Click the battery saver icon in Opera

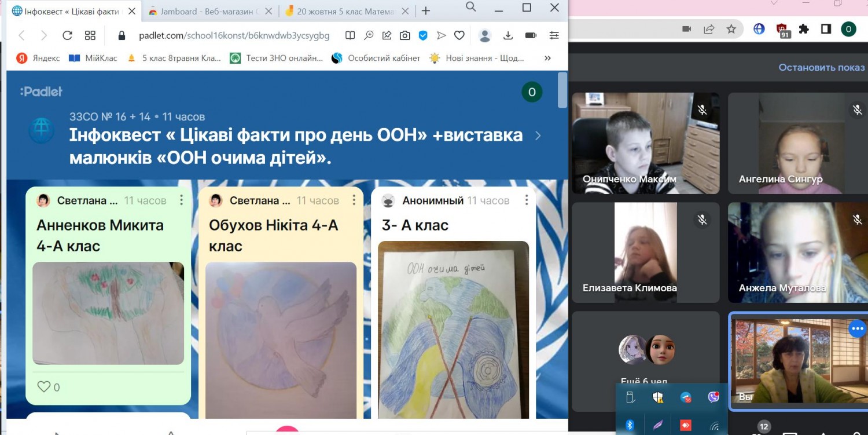(x=531, y=35)
